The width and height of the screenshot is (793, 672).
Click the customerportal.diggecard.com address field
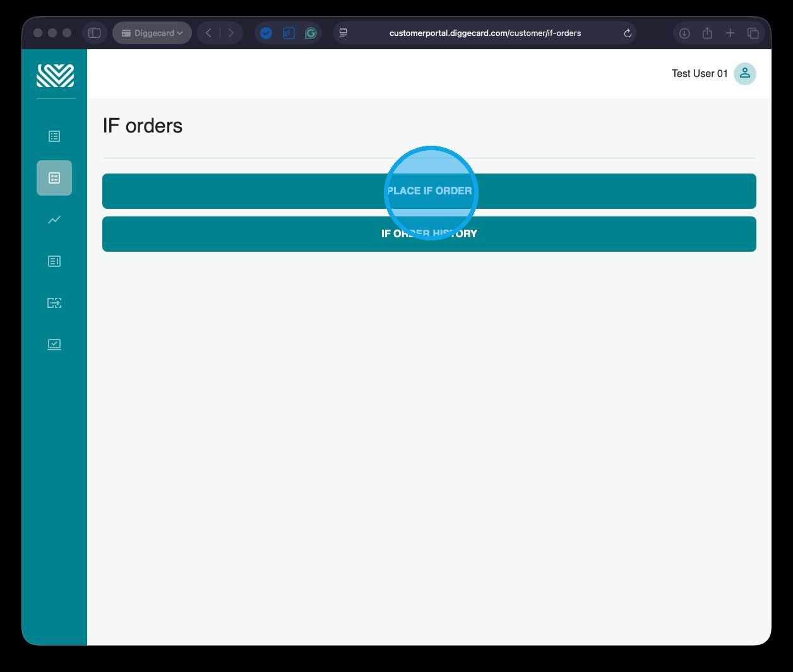click(485, 33)
